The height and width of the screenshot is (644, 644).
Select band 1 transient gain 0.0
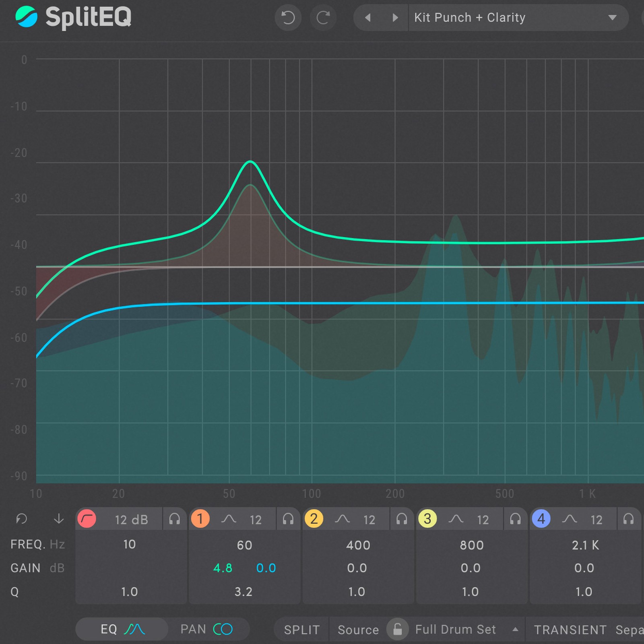coord(266,568)
